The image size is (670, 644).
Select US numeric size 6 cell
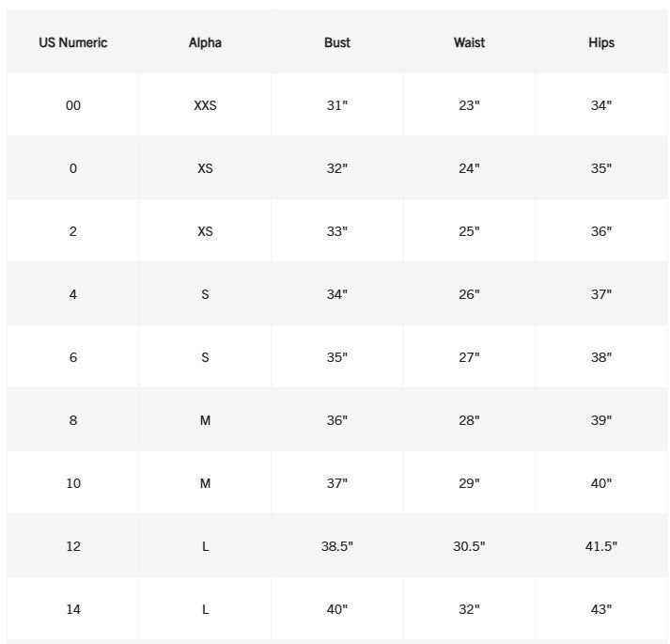coord(73,357)
